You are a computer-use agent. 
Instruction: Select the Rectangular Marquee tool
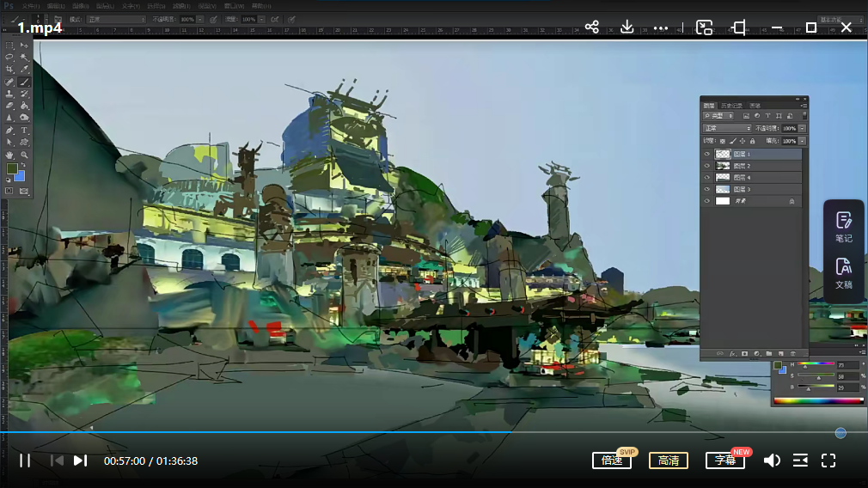point(9,46)
